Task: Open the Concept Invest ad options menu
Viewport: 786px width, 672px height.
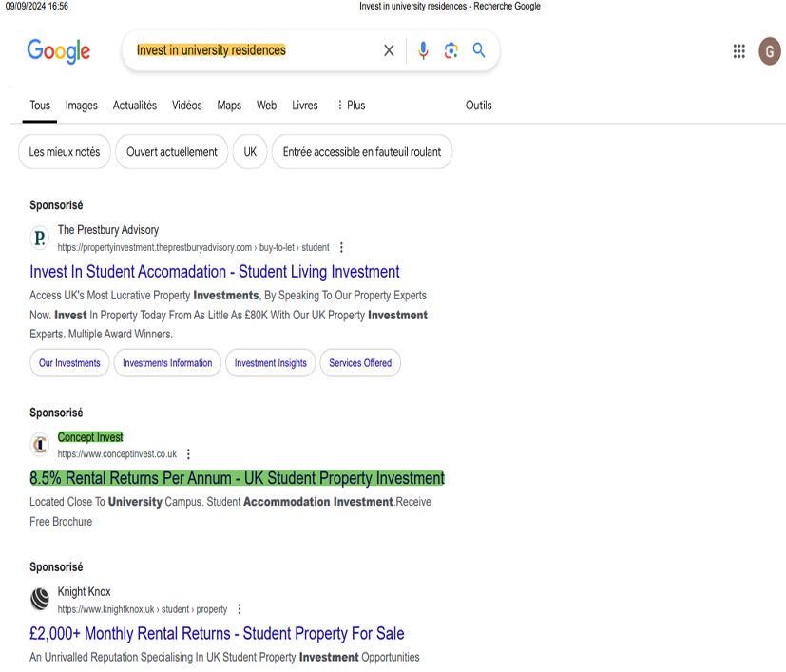Action: pos(188,453)
